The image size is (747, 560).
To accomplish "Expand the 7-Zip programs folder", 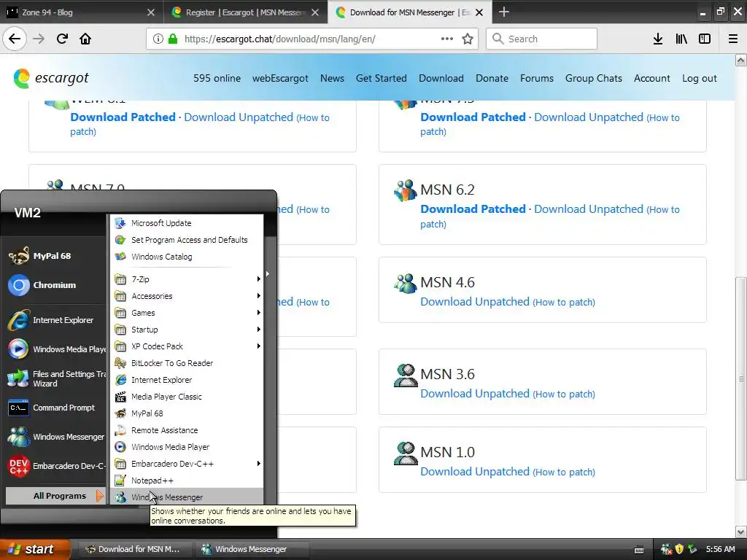I will point(187,279).
